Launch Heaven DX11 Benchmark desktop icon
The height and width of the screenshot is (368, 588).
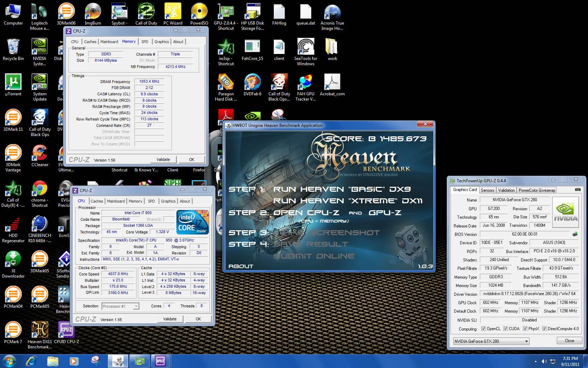(40, 335)
